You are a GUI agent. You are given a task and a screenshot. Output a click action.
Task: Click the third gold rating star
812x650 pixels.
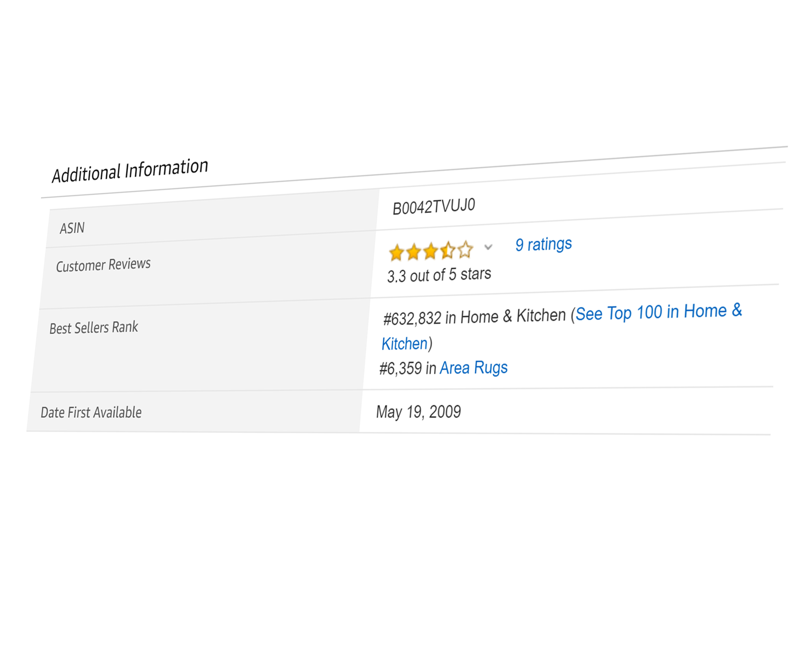430,251
